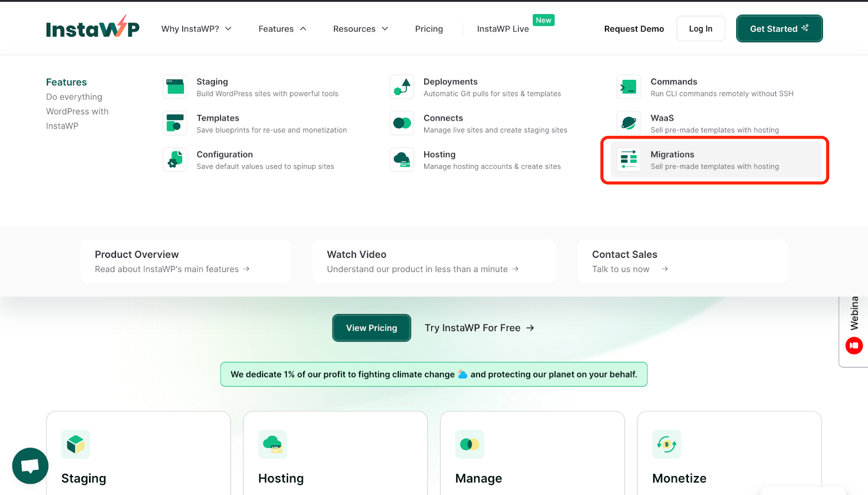
Task: Click the Hosting card cloud icon
Action: pos(273,445)
